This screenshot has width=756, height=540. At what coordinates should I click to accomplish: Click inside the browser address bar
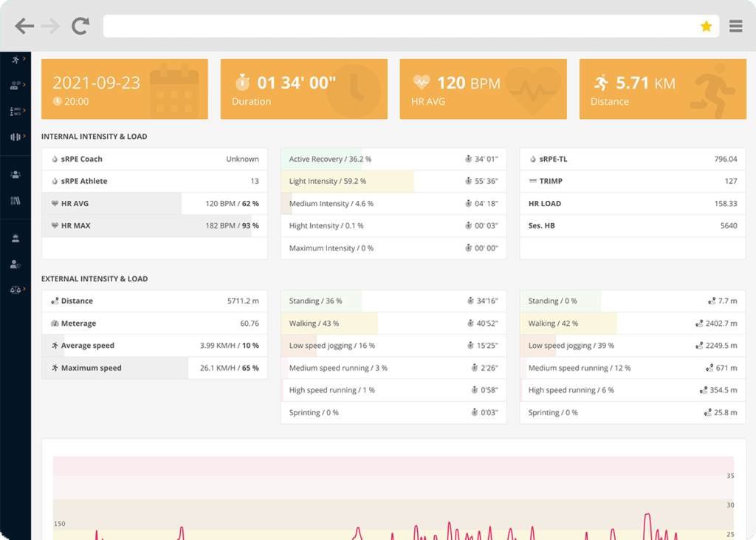(406, 25)
